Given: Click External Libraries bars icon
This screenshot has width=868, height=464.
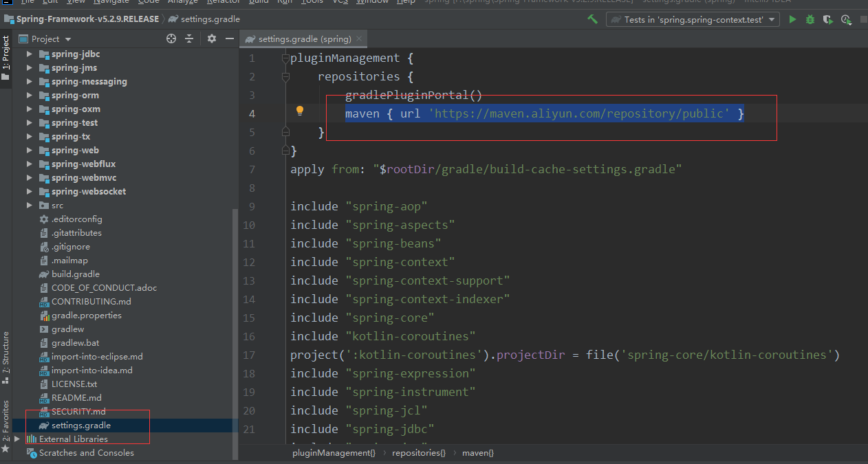Looking at the screenshot, I should [x=31, y=439].
